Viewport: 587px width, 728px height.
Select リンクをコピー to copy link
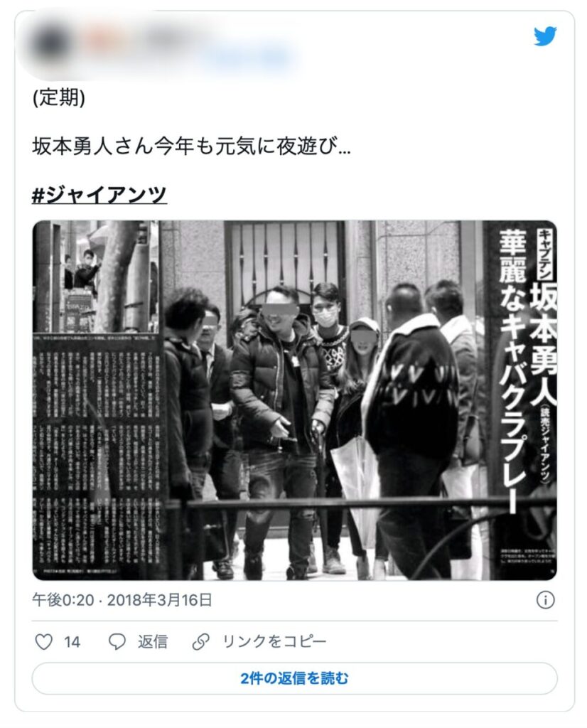275,642
